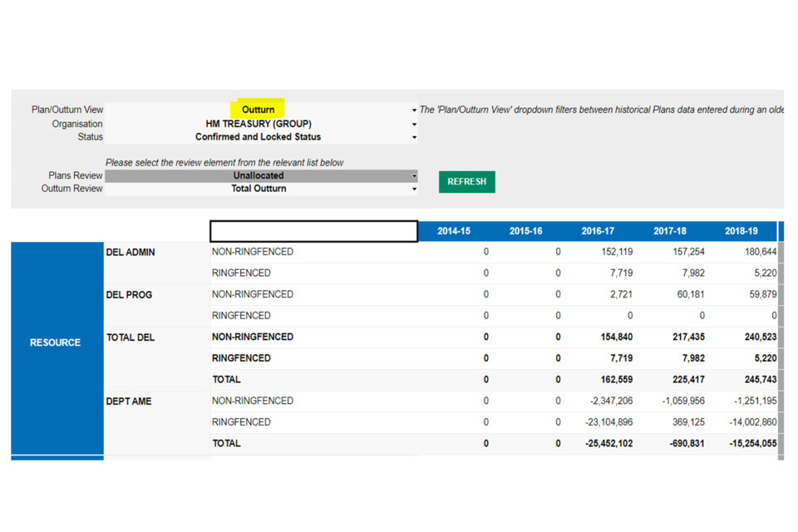Open the Outturn Review dropdown arrow
Image resolution: width=798 pixels, height=532 pixels.
tap(414, 190)
